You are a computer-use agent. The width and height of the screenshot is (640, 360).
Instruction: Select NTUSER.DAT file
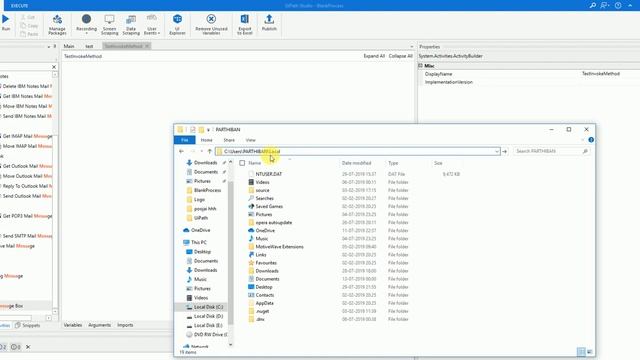pyautogui.click(x=269, y=174)
